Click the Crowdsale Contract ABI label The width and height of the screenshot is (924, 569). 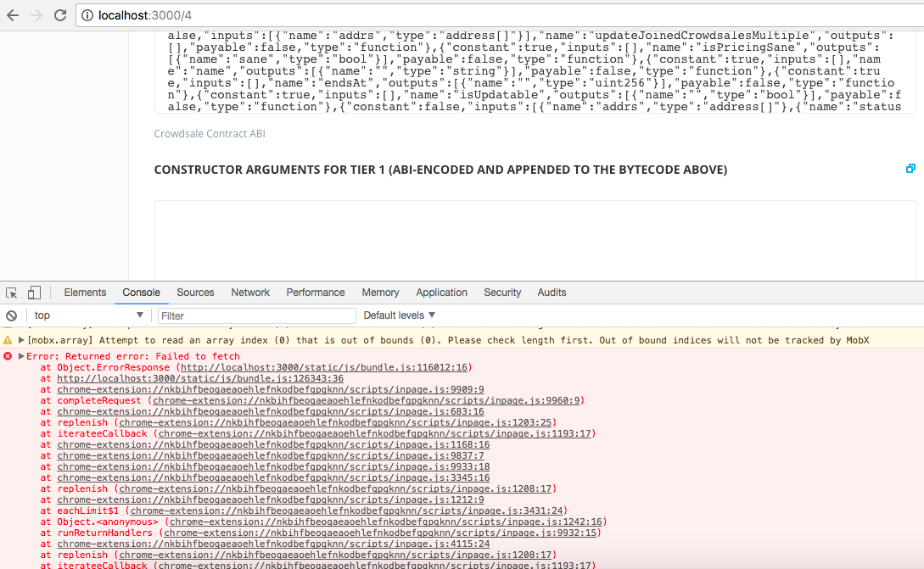[210, 134]
